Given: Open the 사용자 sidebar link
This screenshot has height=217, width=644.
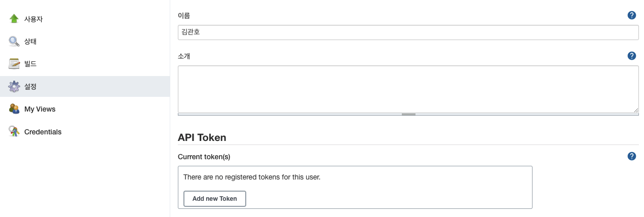Looking at the screenshot, I should click(x=33, y=19).
